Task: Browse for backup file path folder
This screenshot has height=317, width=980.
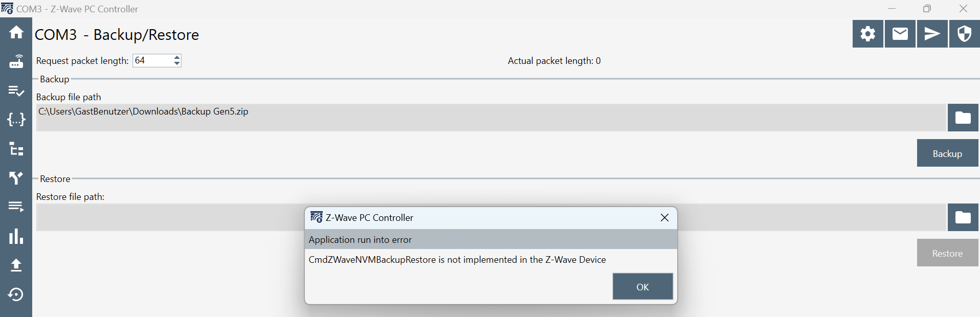Action: click(x=963, y=118)
